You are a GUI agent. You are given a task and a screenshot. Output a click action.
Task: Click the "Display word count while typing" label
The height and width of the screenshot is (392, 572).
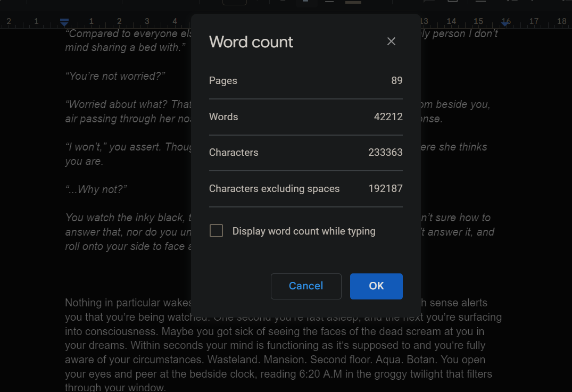[x=304, y=231]
